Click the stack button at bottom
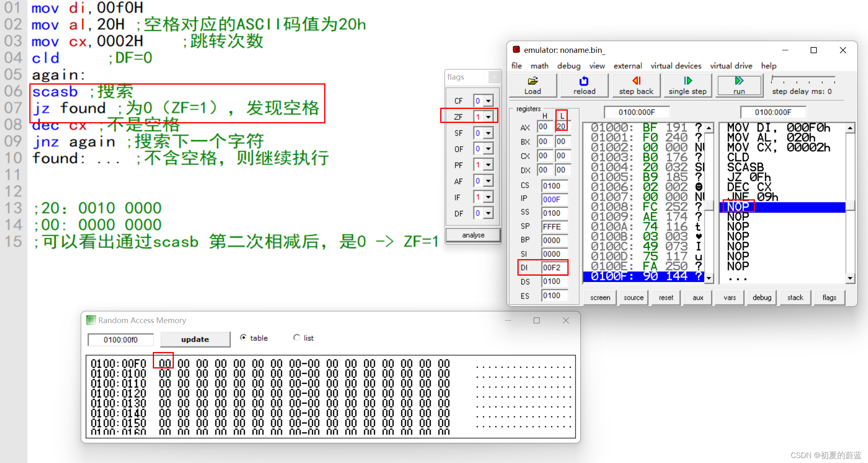Viewport: 868px width, 463px height. (795, 298)
